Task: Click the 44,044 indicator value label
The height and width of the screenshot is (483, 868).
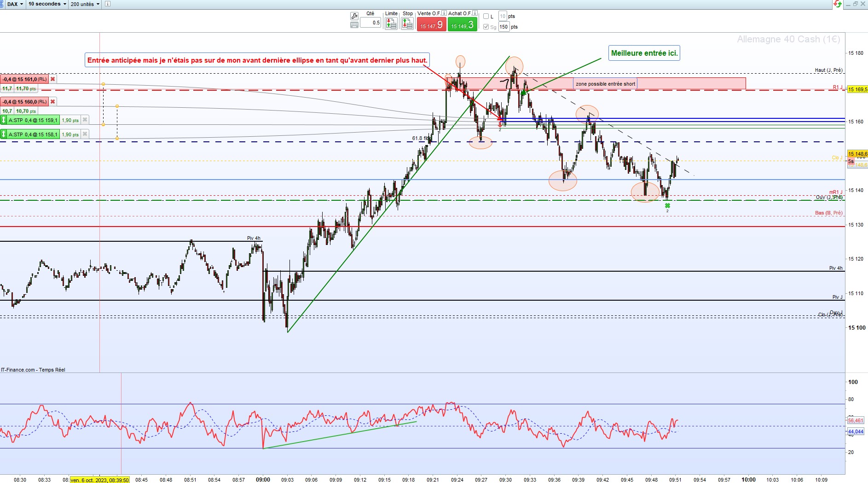Action: pyautogui.click(x=856, y=431)
